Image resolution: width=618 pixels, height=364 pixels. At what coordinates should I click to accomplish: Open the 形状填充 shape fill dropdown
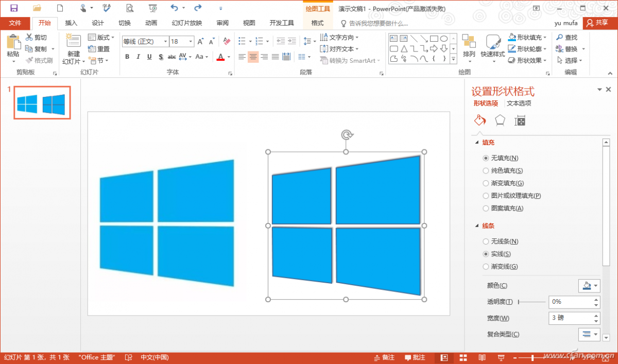click(x=527, y=38)
